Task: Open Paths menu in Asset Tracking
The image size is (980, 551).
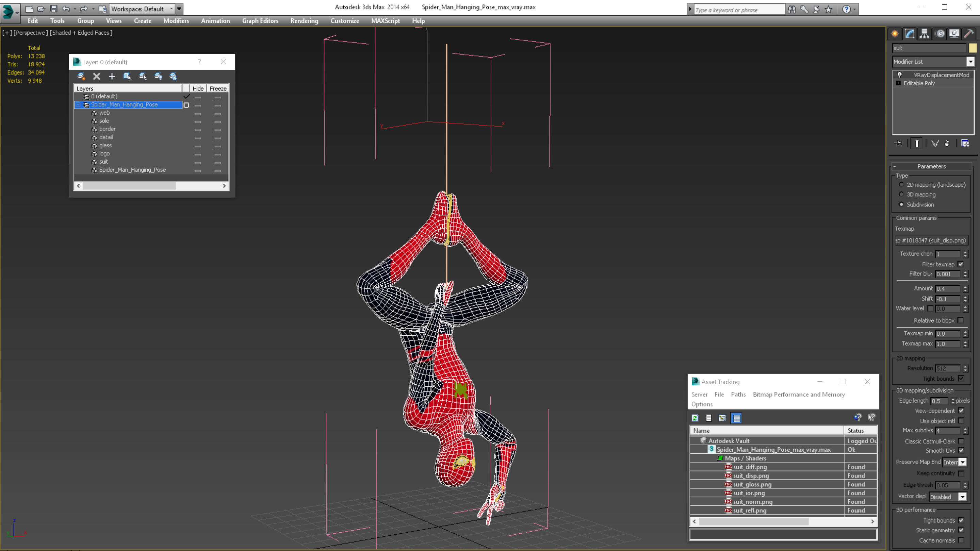Action: [738, 394]
